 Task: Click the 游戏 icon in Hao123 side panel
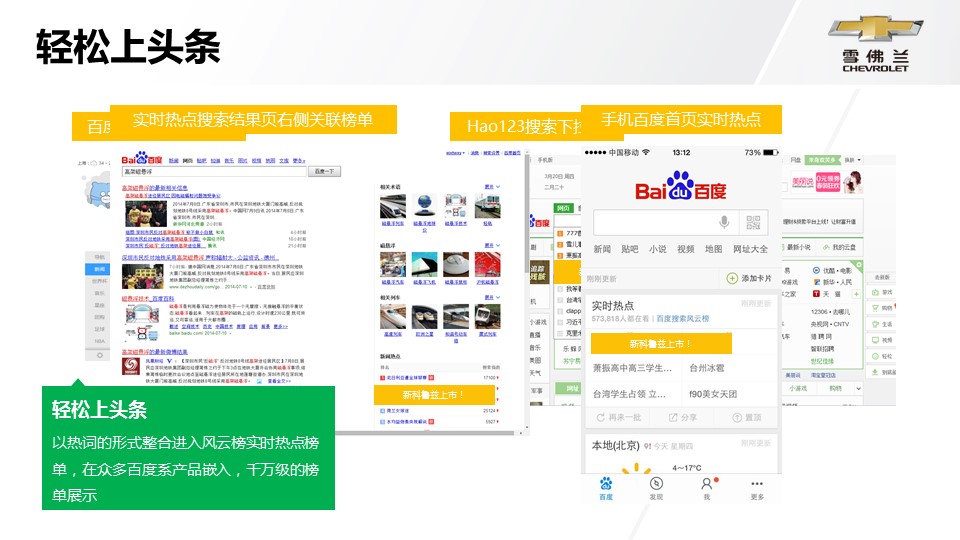tap(875, 292)
